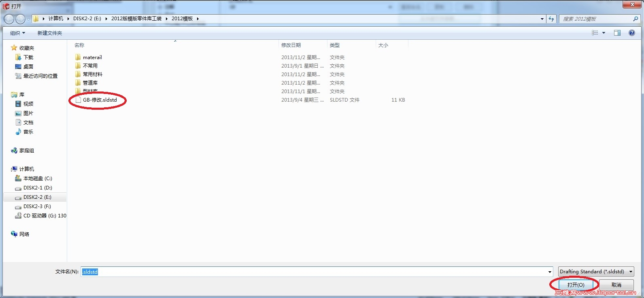Open the 组织 dropdown menu
This screenshot has width=644, height=298.
17,33
